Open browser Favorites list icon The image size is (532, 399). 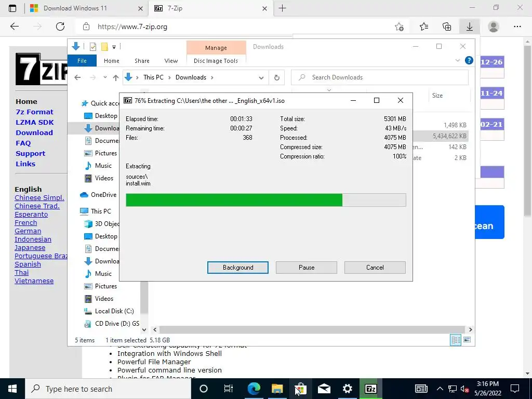424,26
